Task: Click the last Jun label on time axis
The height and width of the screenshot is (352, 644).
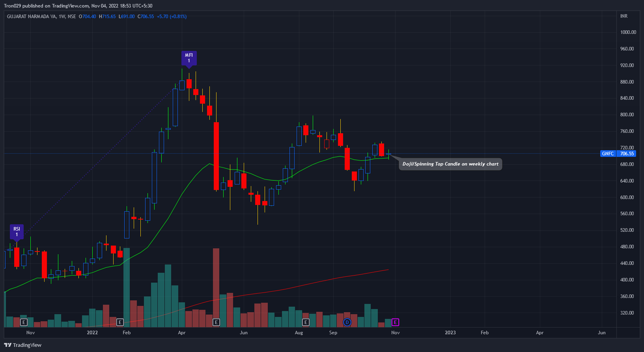Action: point(602,333)
